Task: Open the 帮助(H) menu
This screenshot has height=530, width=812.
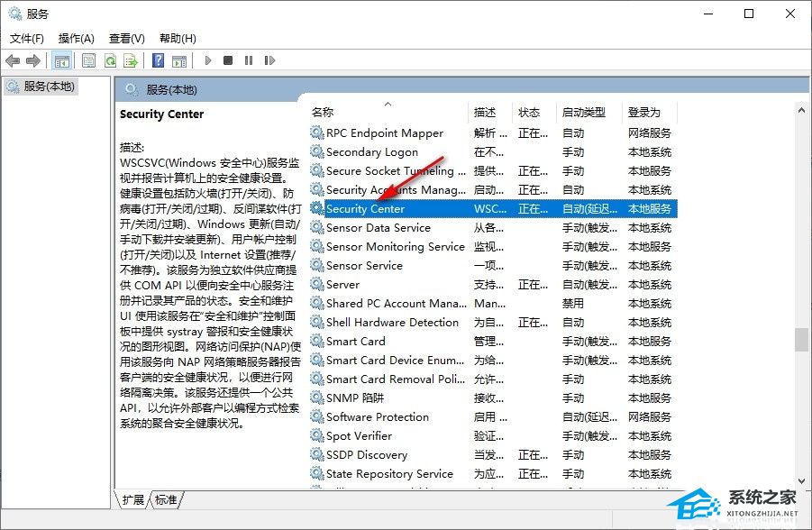Action: (x=178, y=39)
